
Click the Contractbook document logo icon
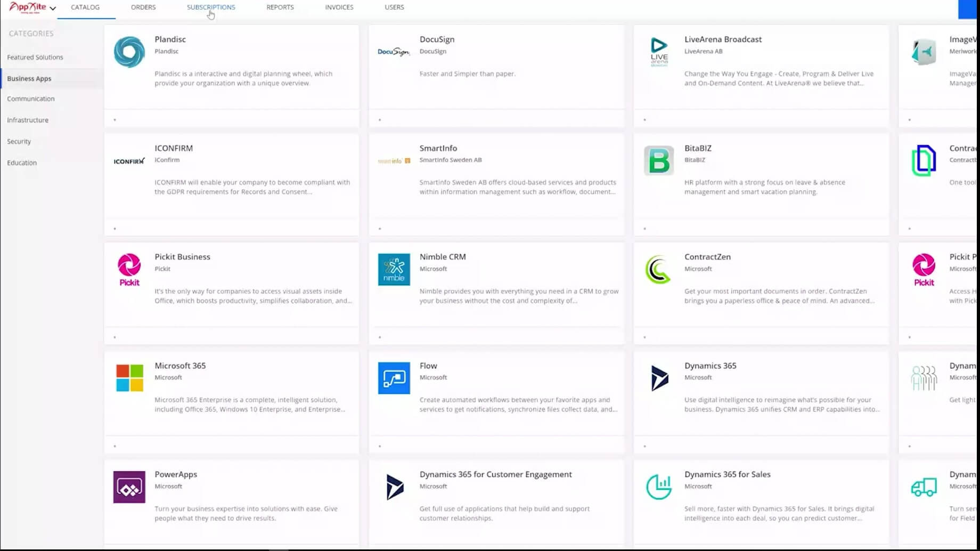tap(924, 160)
